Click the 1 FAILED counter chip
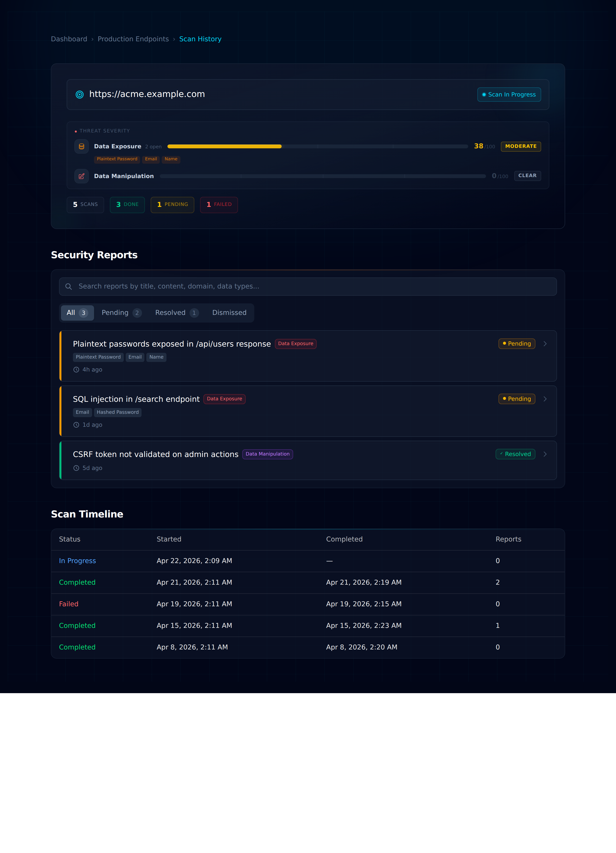This screenshot has height=853, width=616. [219, 204]
